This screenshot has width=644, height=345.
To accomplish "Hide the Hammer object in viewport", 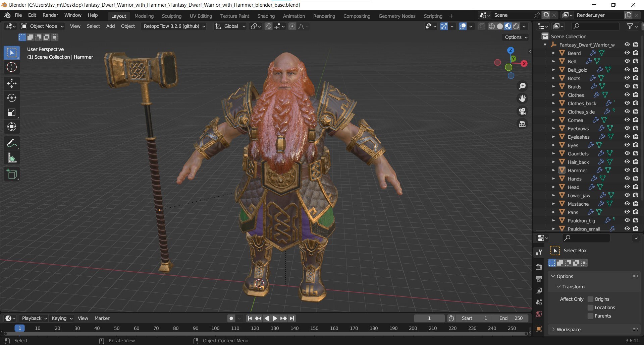I will coord(627,170).
